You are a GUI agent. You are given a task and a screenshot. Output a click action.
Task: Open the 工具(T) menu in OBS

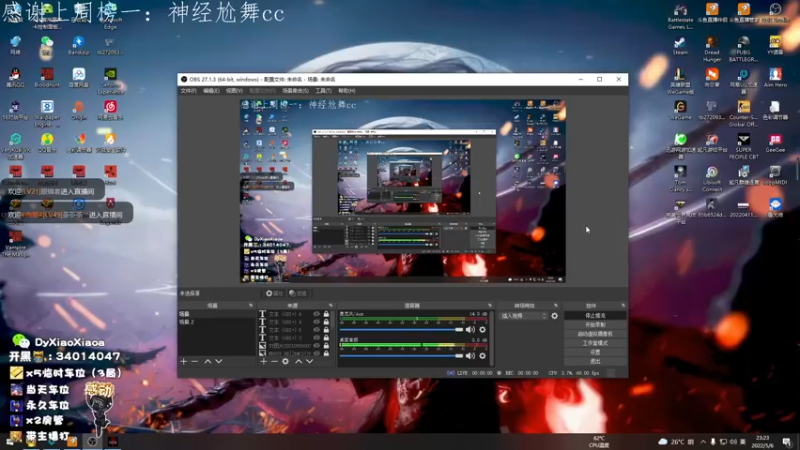322,91
